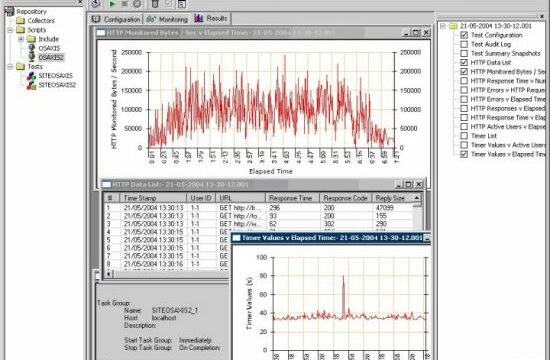Check HTTP Errors v Elapsed Time option
This screenshot has height=360, width=550.
click(464, 99)
